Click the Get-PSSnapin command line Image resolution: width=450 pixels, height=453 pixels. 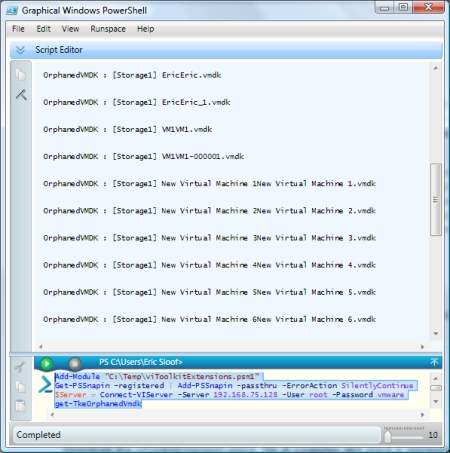(x=234, y=386)
